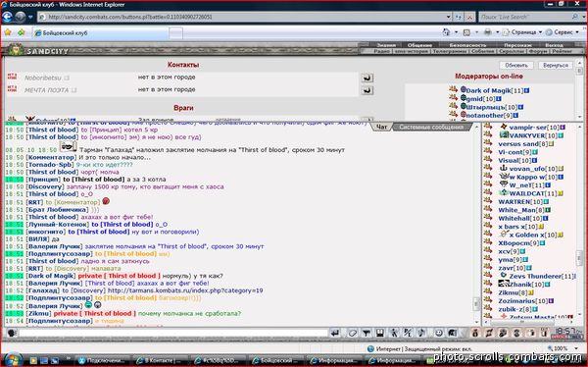The height and width of the screenshot is (367, 588).
Task: Click the info icon next to Whitehall
Action: [545, 218]
